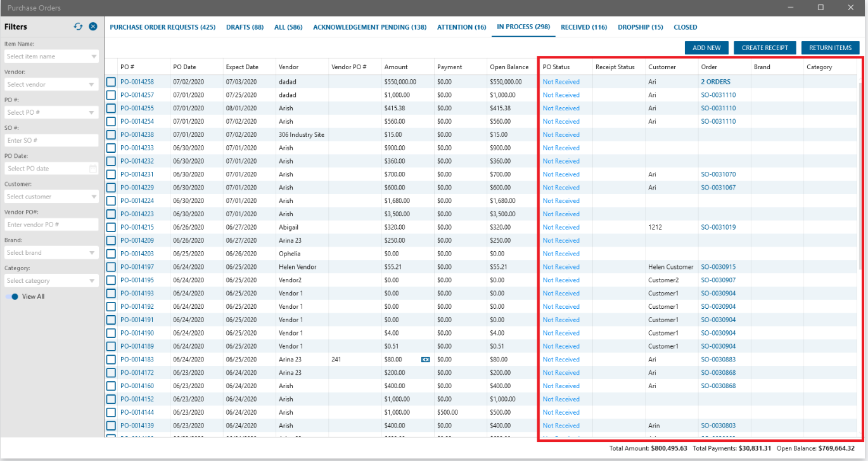868x461 pixels.
Task: Mark the PO-0014231 checkbox
Action: coord(111,174)
